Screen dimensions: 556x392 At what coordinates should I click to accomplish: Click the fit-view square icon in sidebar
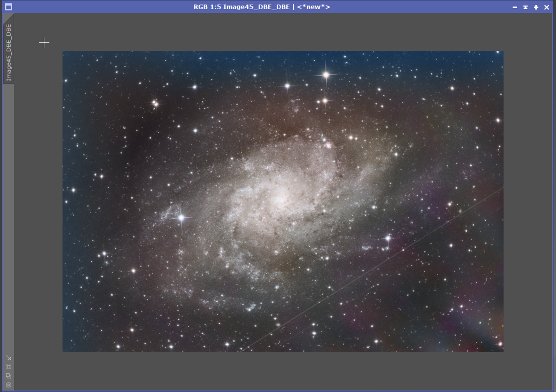tap(9, 367)
